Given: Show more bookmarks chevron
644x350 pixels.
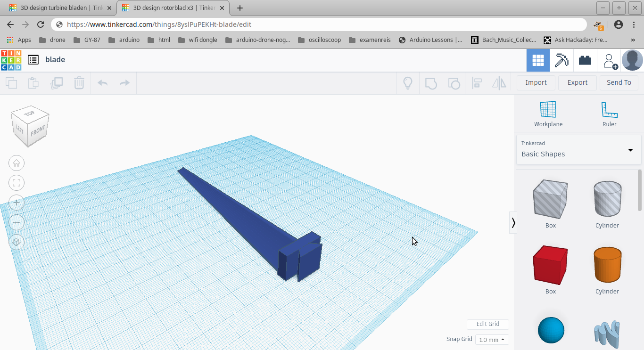Looking at the screenshot, I should (633, 40).
